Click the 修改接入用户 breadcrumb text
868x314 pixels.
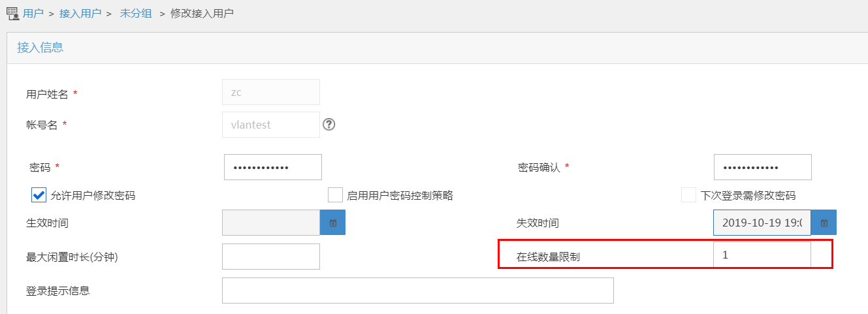pos(202,13)
